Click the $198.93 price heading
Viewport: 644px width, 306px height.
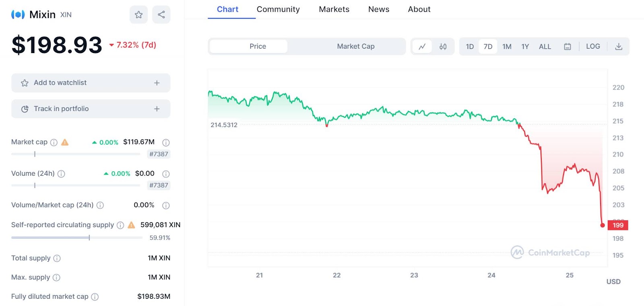tap(57, 45)
